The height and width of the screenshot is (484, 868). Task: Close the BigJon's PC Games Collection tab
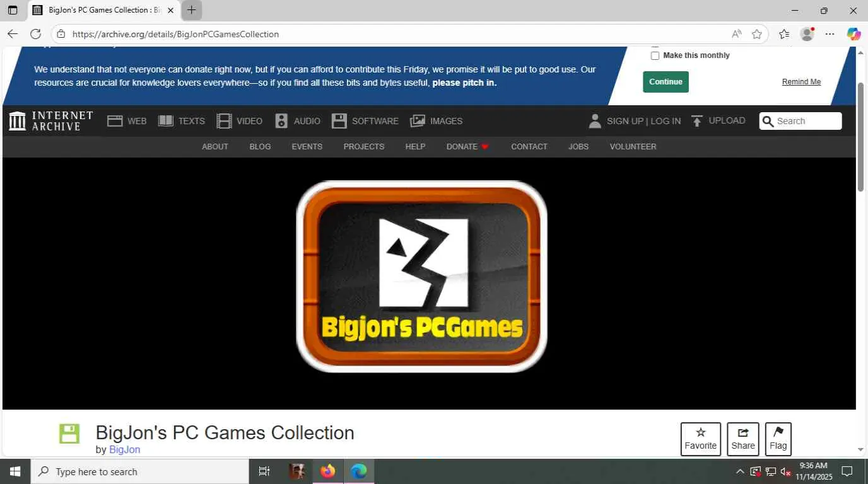170,10
